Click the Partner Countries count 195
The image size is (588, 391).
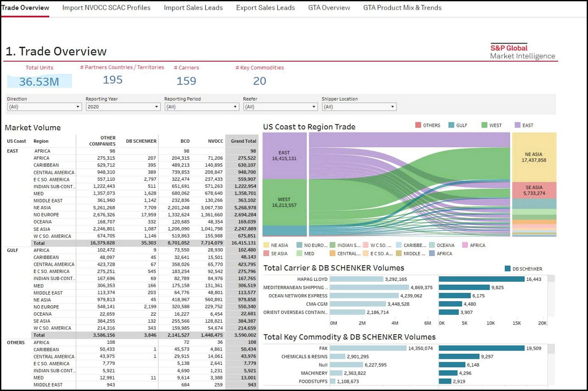(113, 80)
